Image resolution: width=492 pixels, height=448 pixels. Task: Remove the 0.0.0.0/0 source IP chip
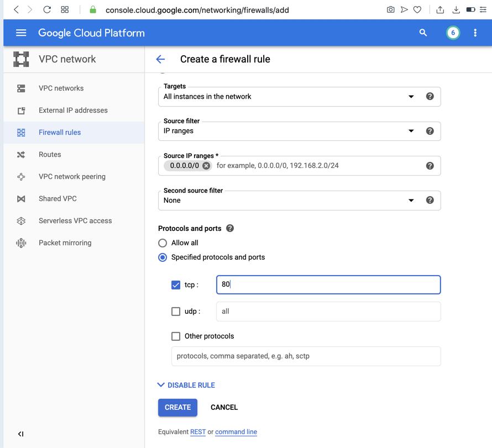[206, 166]
